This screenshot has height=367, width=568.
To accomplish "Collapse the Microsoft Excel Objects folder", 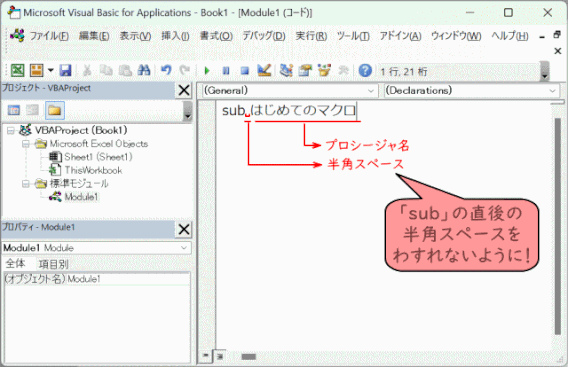I will pos(25,144).
